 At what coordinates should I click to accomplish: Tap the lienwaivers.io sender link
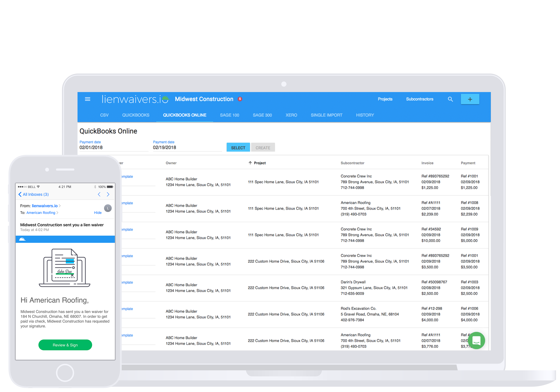tap(45, 206)
